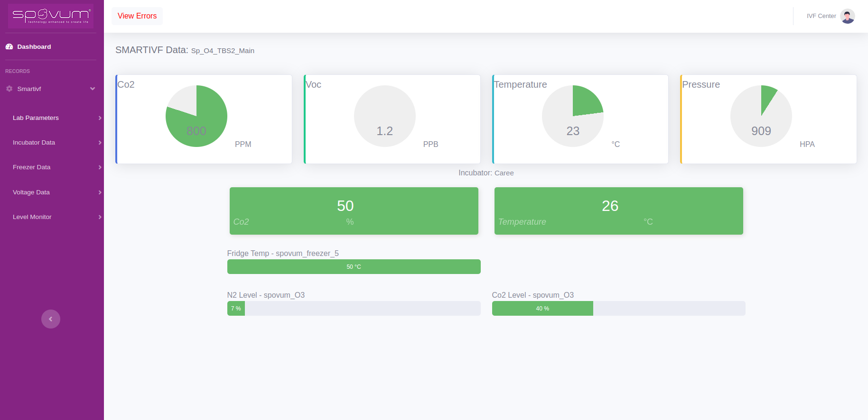This screenshot has width=868, height=420.
Task: Click the incubator Co2 50 % green card
Action: click(354, 211)
